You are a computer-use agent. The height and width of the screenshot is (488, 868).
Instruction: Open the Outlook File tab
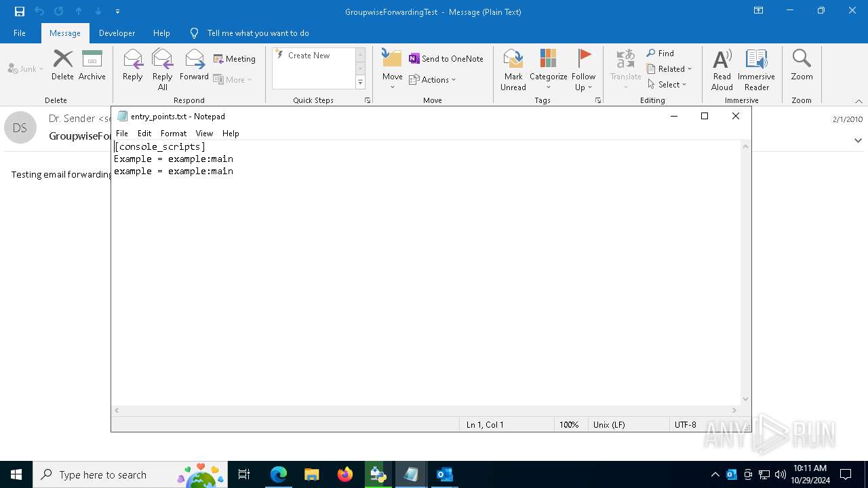point(20,33)
